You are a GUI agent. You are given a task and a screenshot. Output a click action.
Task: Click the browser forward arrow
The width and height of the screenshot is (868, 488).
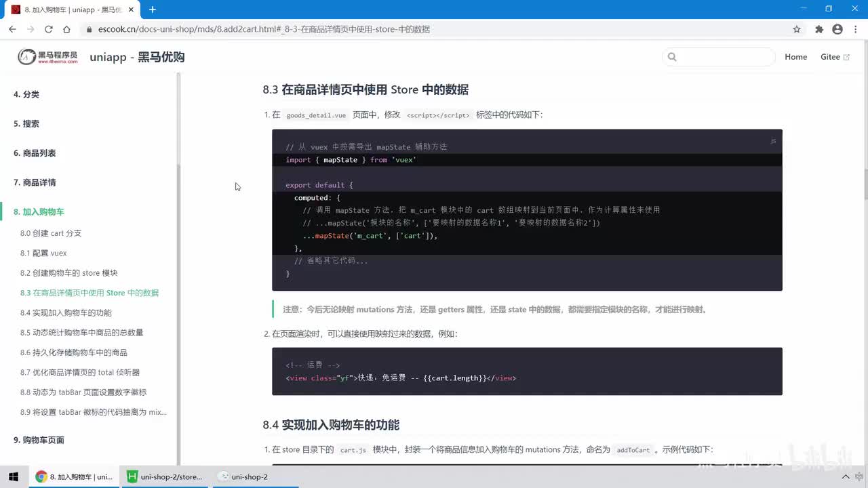[x=31, y=29]
